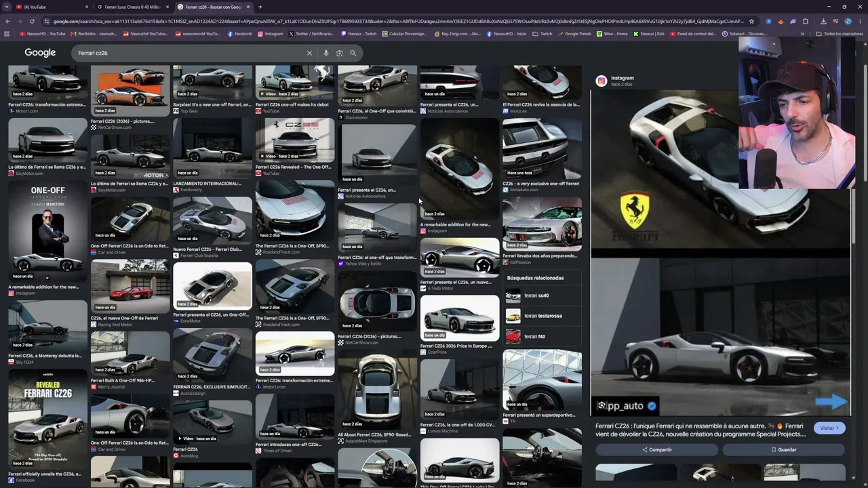Open the Nexxuz | Kick bookmark
The width and height of the screenshot is (868, 488).
tap(650, 34)
